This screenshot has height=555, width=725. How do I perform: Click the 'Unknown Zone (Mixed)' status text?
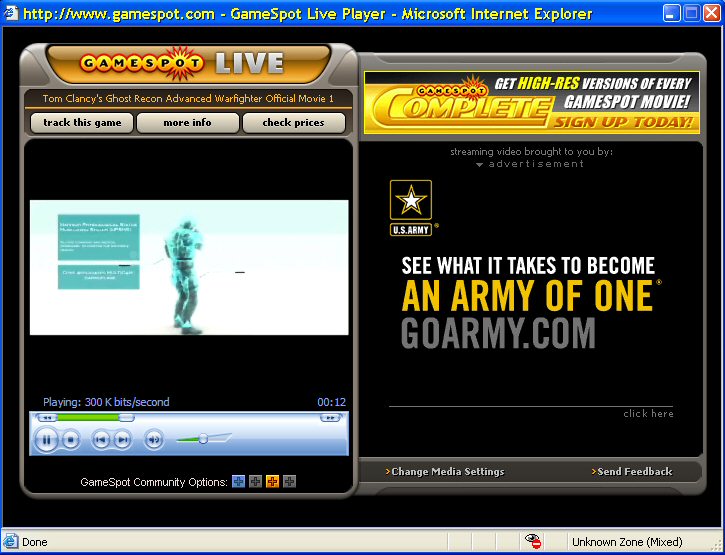pos(627,542)
